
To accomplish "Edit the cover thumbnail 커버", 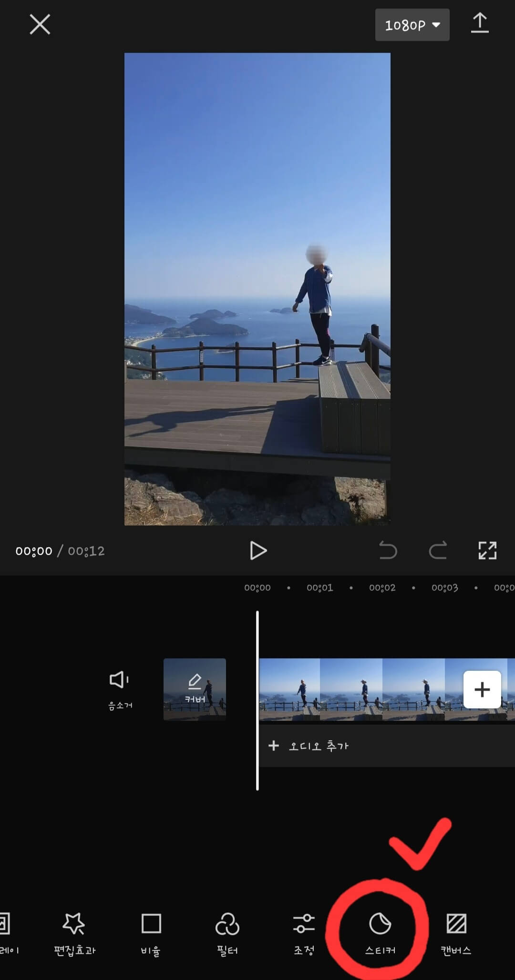I will tap(195, 689).
